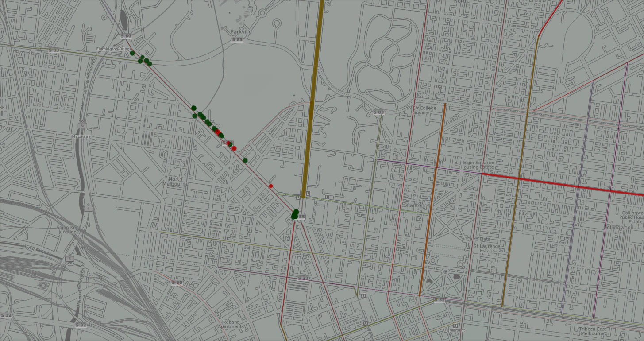Click the route 4 shield
The image size is (644, 341).
tap(89, 208)
